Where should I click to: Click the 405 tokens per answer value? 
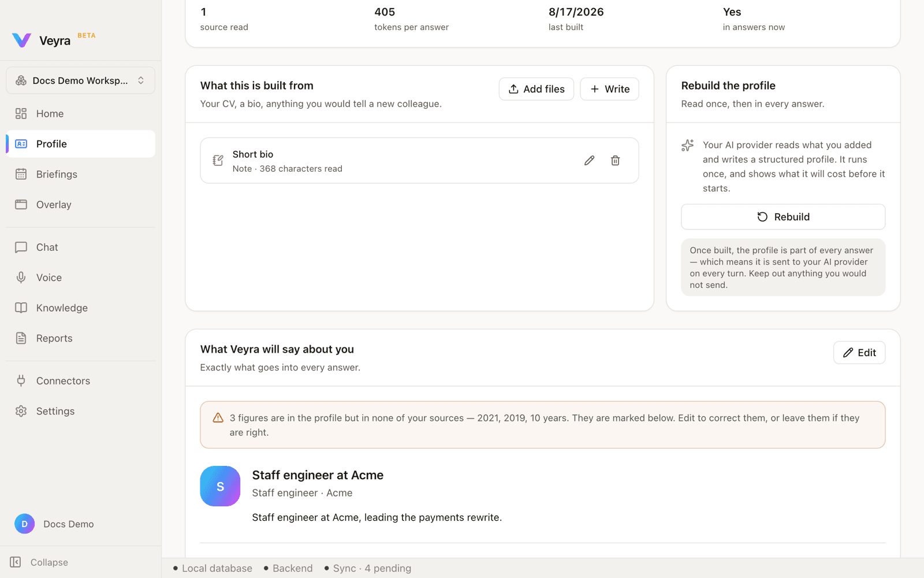click(x=385, y=12)
